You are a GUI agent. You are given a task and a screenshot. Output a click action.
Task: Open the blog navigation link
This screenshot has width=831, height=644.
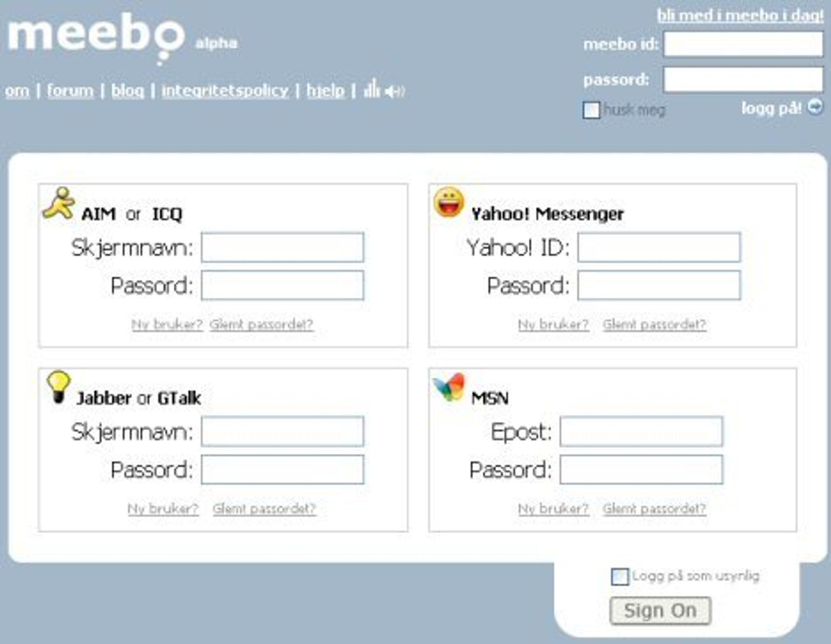coord(128,91)
